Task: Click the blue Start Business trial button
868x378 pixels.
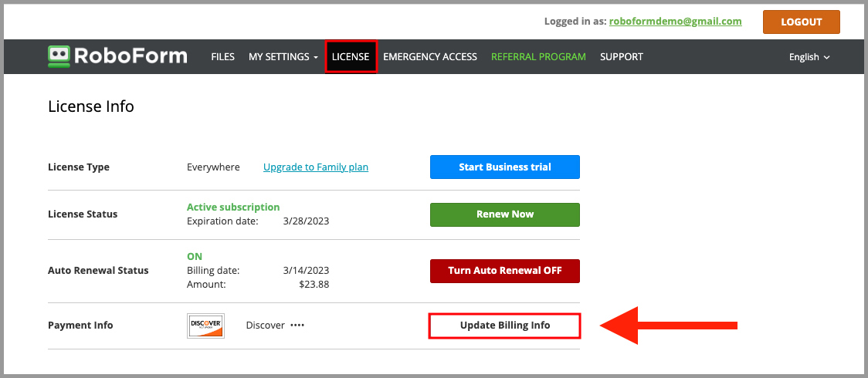Action: pyautogui.click(x=505, y=167)
